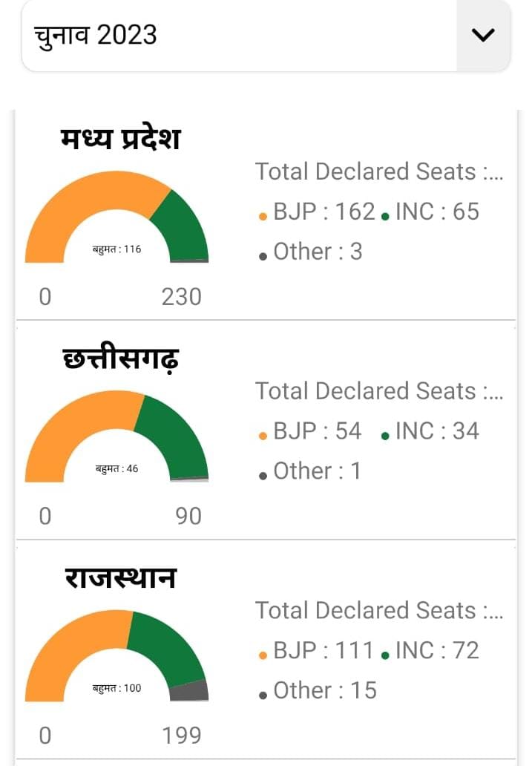This screenshot has width=532, height=766.
Task: Click BJP : 54 legend entry
Action: [x=310, y=431]
